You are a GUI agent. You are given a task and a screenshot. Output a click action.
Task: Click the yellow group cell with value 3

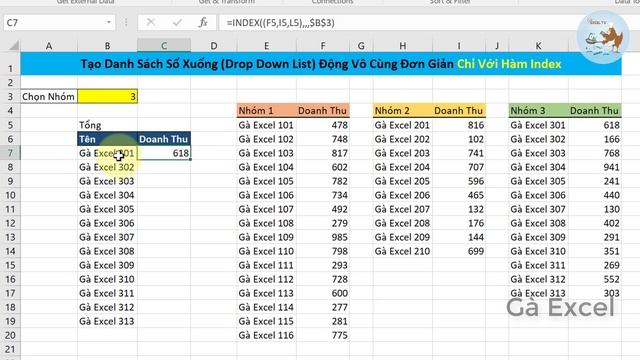click(x=107, y=96)
